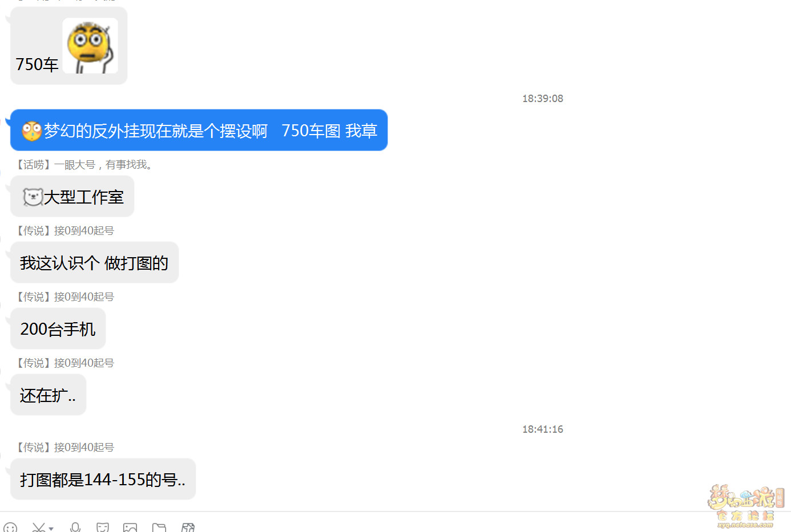The width and height of the screenshot is (791, 532).
Task: Select the blue message about 梦幻的反外挂
Action: (x=199, y=131)
